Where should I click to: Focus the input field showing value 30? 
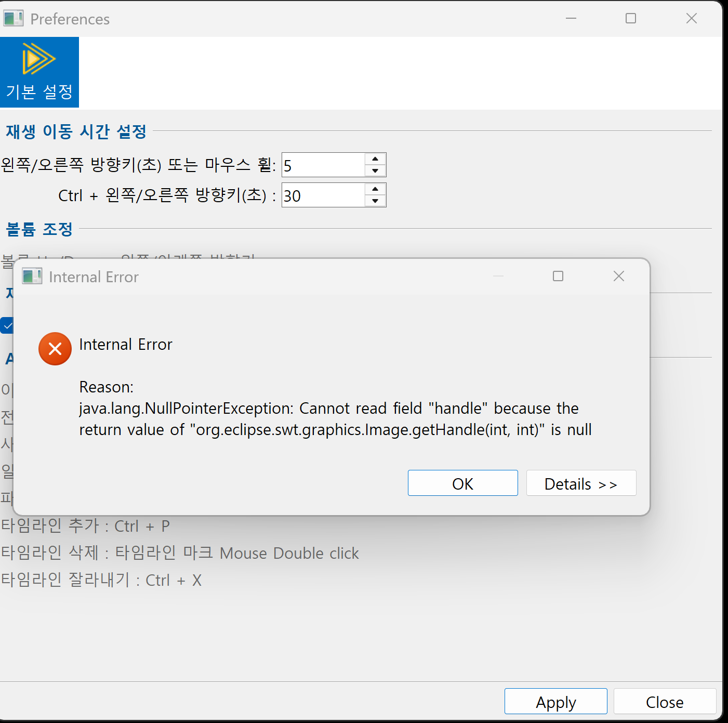click(x=323, y=195)
